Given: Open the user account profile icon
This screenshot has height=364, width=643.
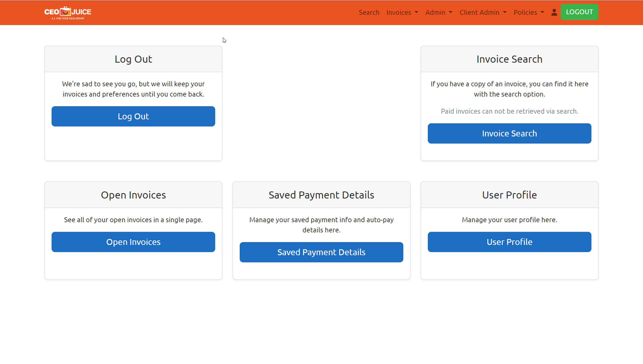Looking at the screenshot, I should [x=554, y=12].
